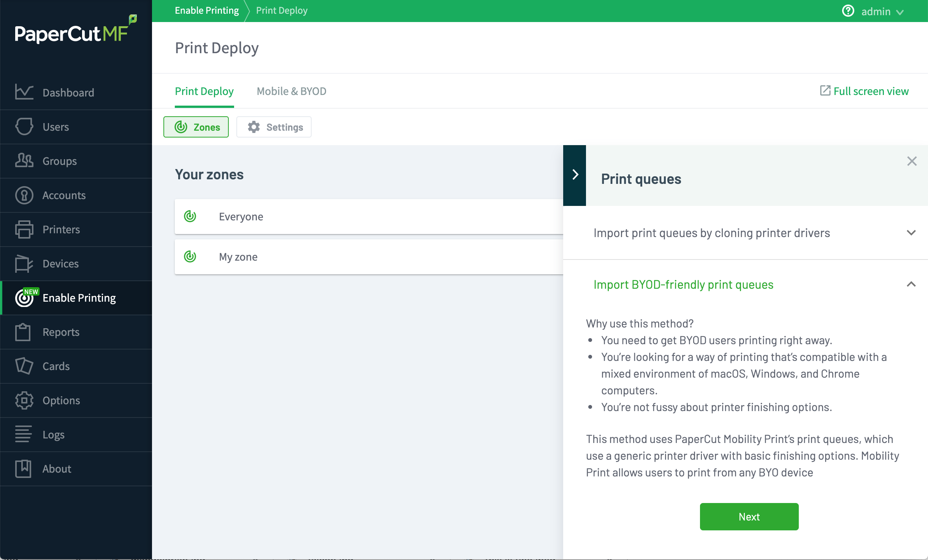Image resolution: width=928 pixels, height=560 pixels.
Task: Click the Next button
Action: pos(749,516)
